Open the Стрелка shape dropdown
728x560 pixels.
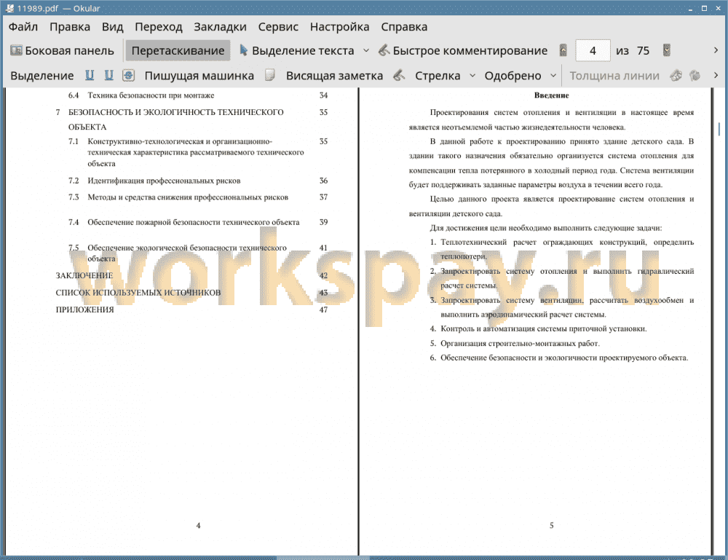pyautogui.click(x=472, y=75)
